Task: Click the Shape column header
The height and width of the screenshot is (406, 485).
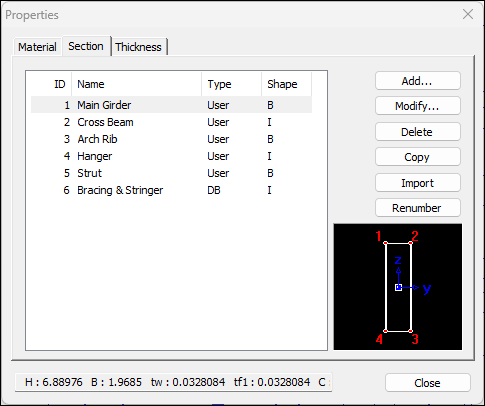Action: click(x=287, y=84)
